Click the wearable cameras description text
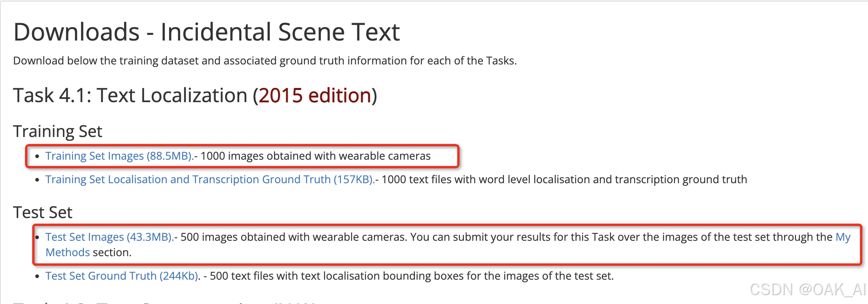This screenshot has height=304, width=868. click(x=314, y=156)
